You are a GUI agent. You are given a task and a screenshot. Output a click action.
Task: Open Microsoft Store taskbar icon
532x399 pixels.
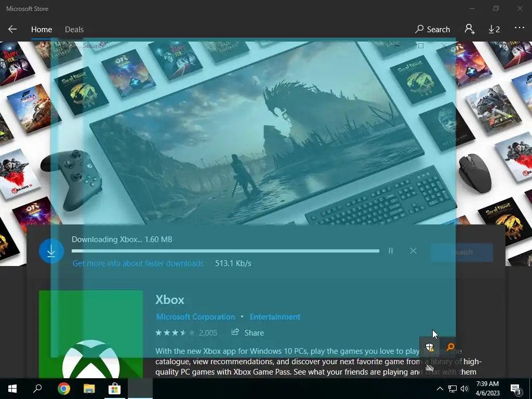click(114, 389)
